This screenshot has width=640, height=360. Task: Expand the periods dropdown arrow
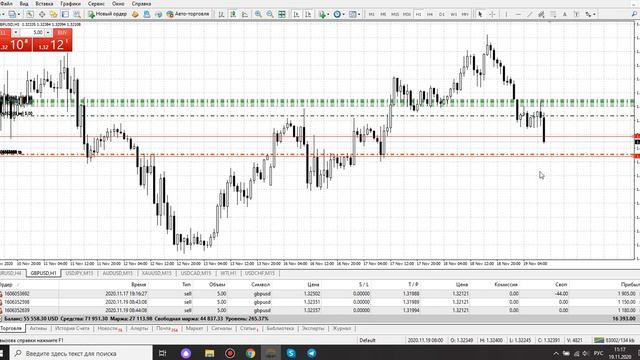pyautogui.click(x=344, y=14)
